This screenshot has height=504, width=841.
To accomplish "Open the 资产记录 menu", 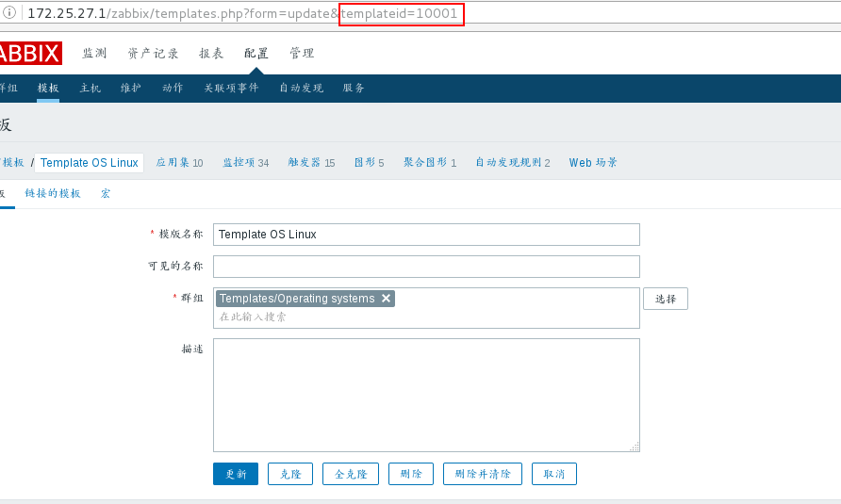I will pos(153,53).
